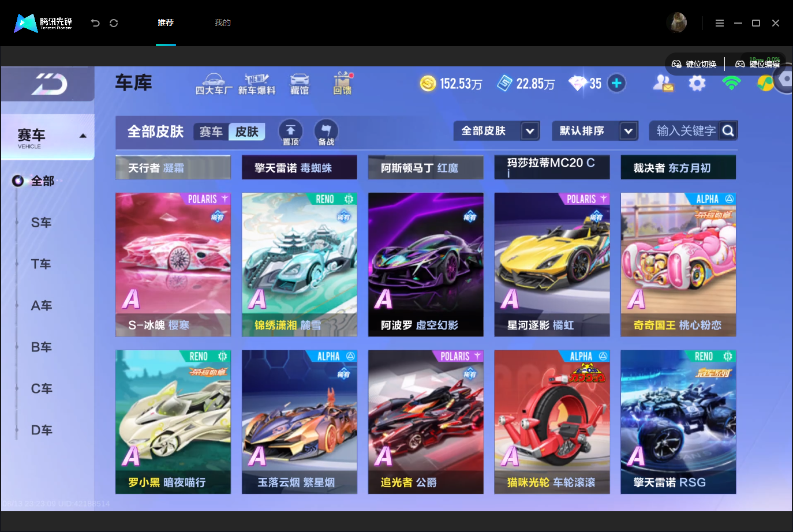793x532 pixels.
Task: Open the game settings gear
Action: (x=697, y=83)
